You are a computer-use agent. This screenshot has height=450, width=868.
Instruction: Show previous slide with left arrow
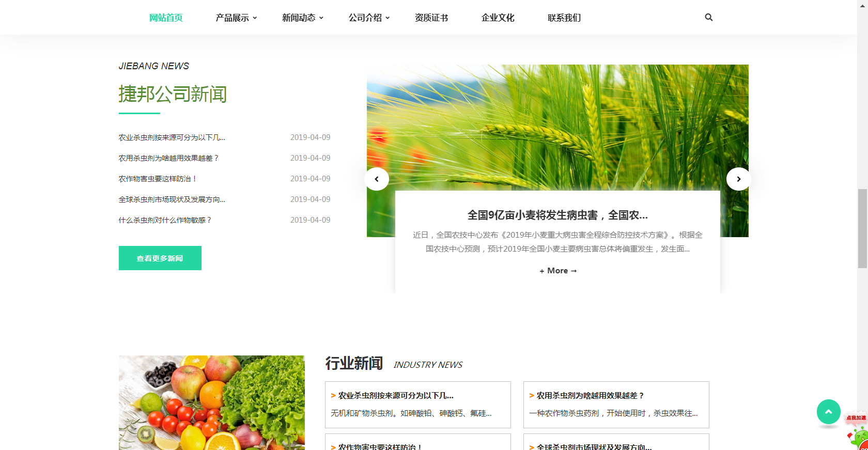pyautogui.click(x=377, y=179)
